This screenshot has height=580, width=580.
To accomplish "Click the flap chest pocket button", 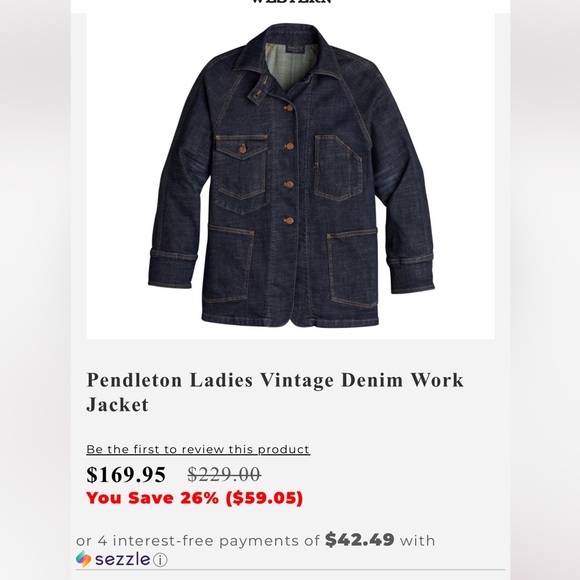I will (x=242, y=148).
